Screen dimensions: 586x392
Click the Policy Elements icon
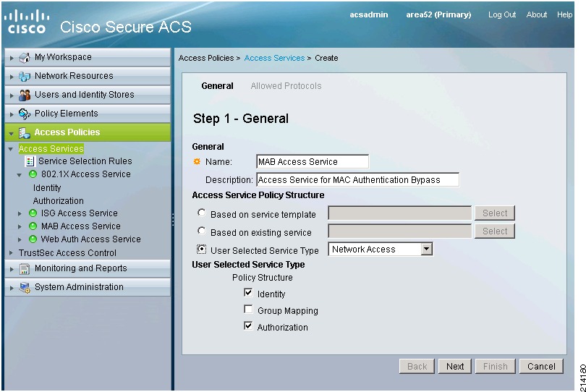point(25,114)
